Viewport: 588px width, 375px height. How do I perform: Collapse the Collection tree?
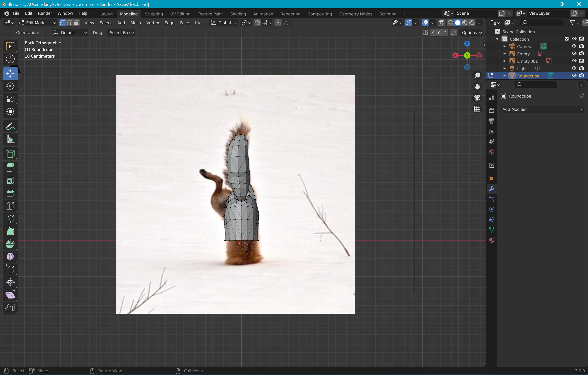click(497, 39)
